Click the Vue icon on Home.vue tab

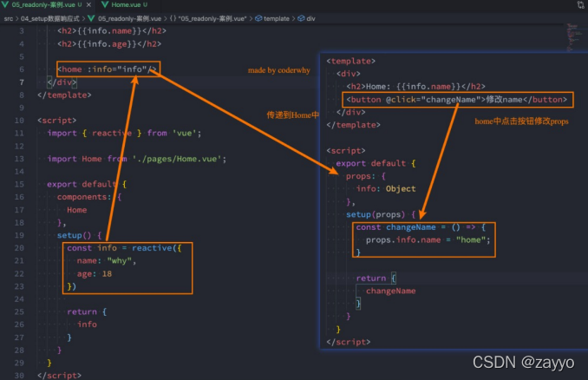[x=106, y=5]
